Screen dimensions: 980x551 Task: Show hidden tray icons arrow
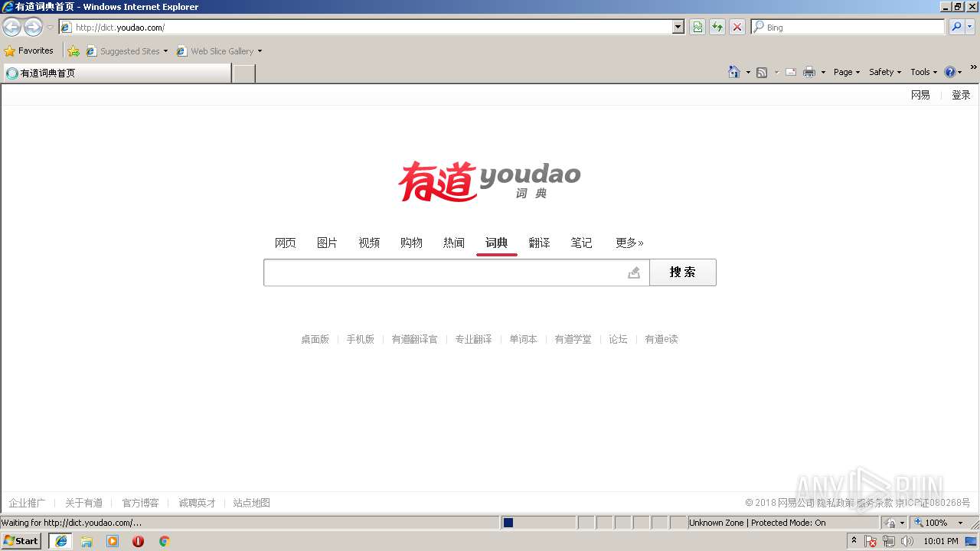[x=854, y=540]
